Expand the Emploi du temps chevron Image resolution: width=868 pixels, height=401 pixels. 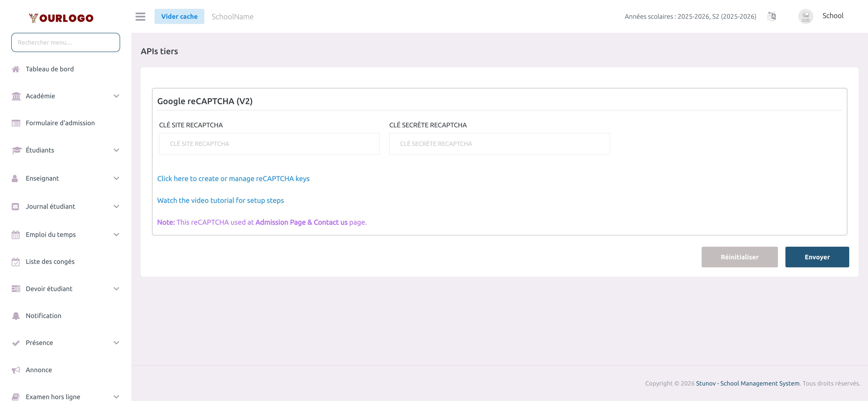tap(116, 235)
